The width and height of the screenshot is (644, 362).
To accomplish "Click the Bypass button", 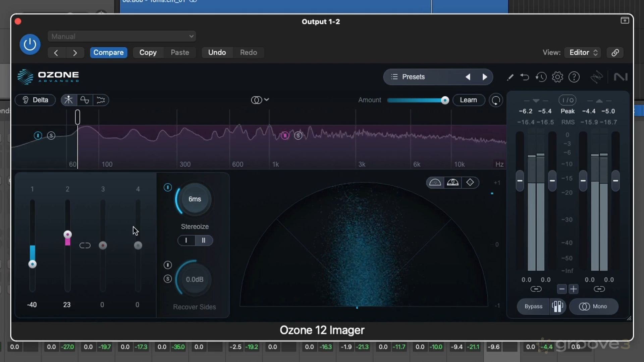I will point(533,306).
